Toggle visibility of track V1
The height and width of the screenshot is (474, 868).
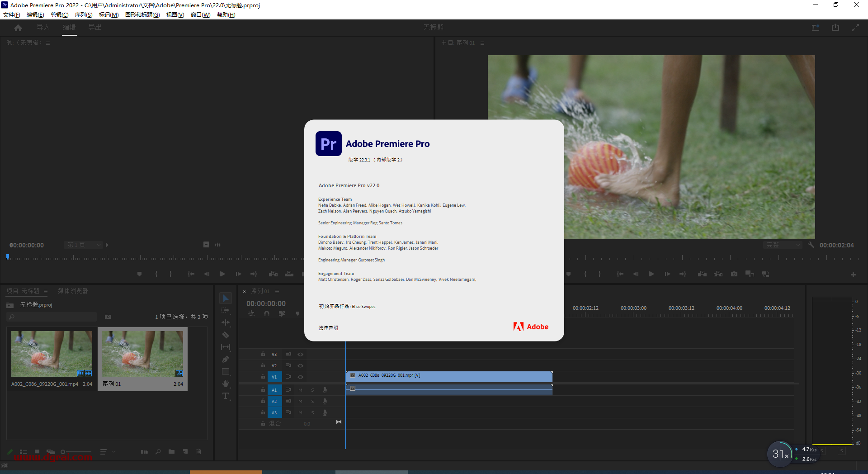tap(300, 377)
